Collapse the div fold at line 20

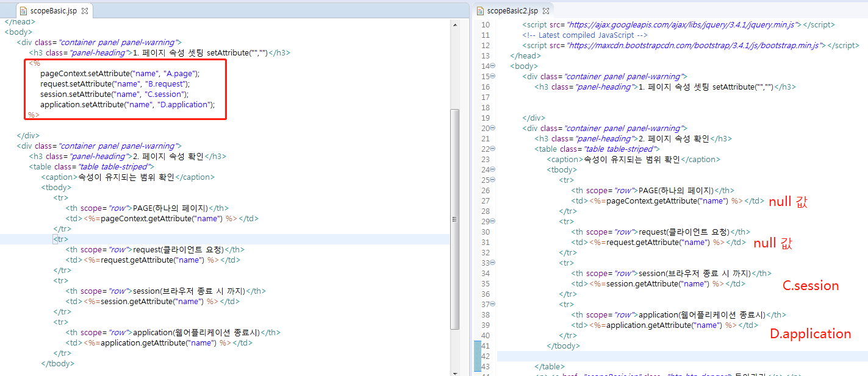pos(493,128)
